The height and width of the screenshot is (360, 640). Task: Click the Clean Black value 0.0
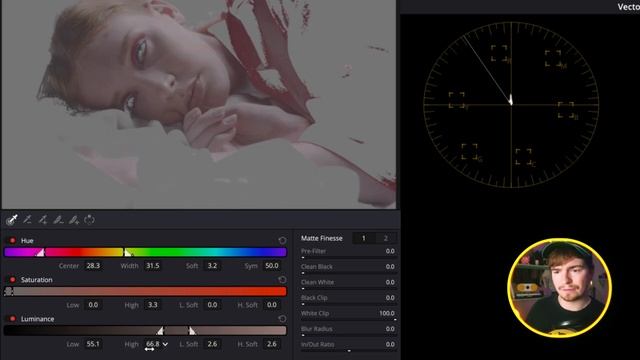pos(390,267)
